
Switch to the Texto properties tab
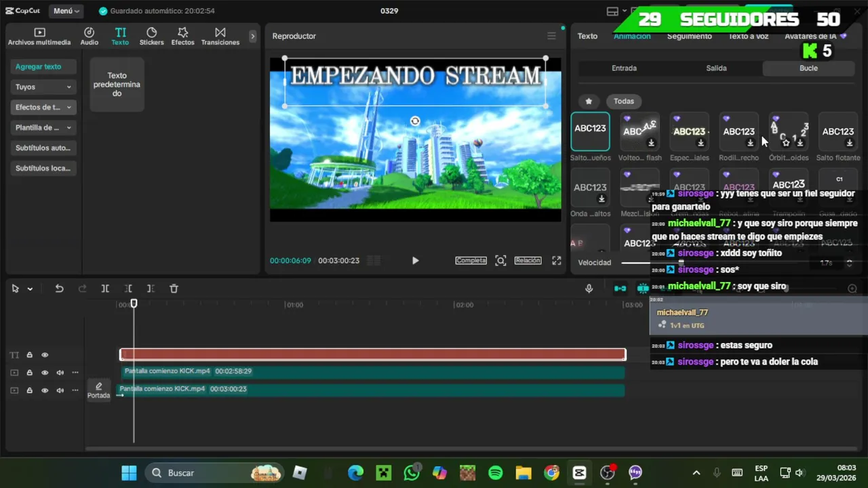pos(587,36)
